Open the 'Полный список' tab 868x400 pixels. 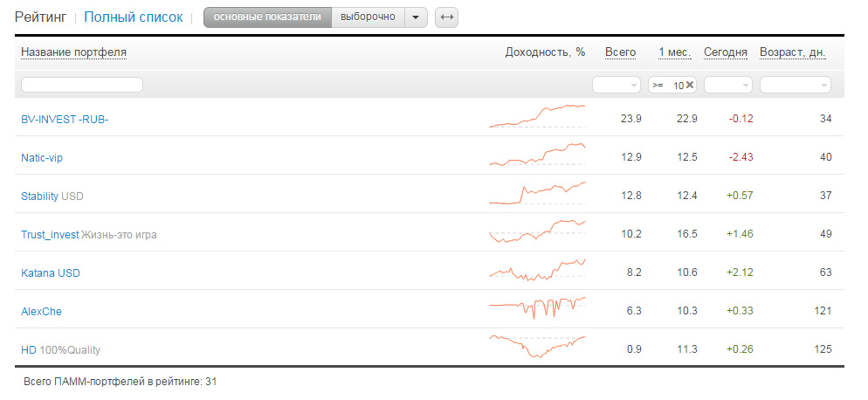click(134, 17)
